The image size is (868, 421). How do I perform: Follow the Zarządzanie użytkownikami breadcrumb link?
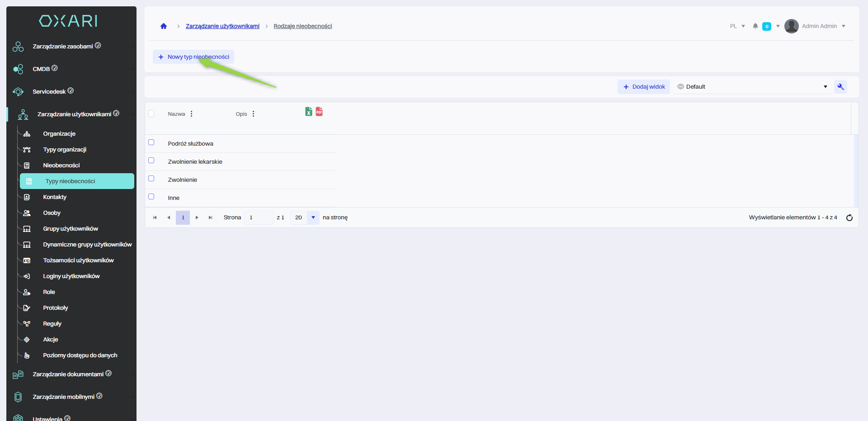pyautogui.click(x=222, y=26)
